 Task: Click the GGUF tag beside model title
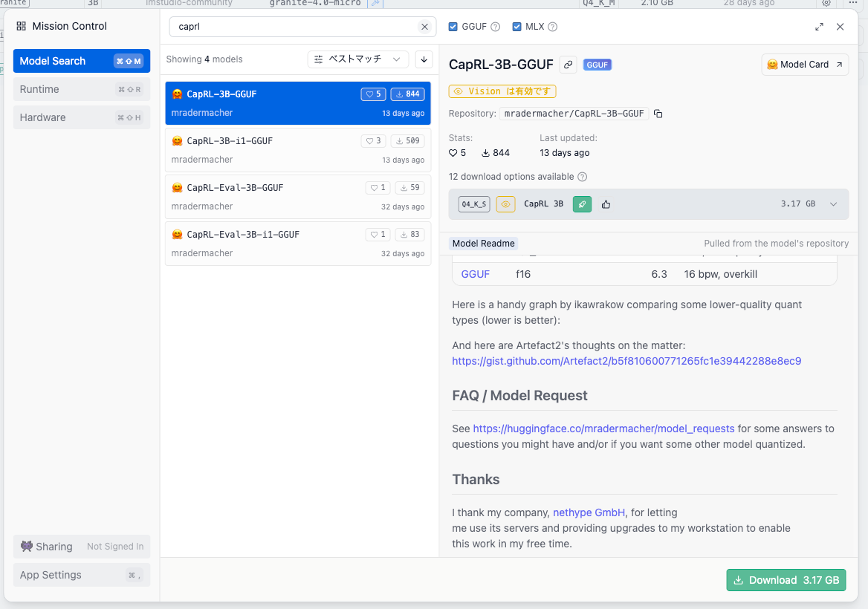(597, 65)
